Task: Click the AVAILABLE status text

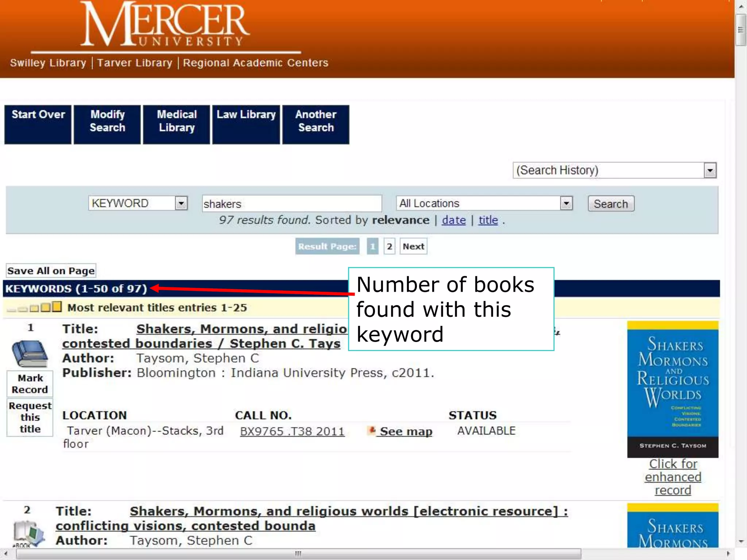Action: [486, 431]
